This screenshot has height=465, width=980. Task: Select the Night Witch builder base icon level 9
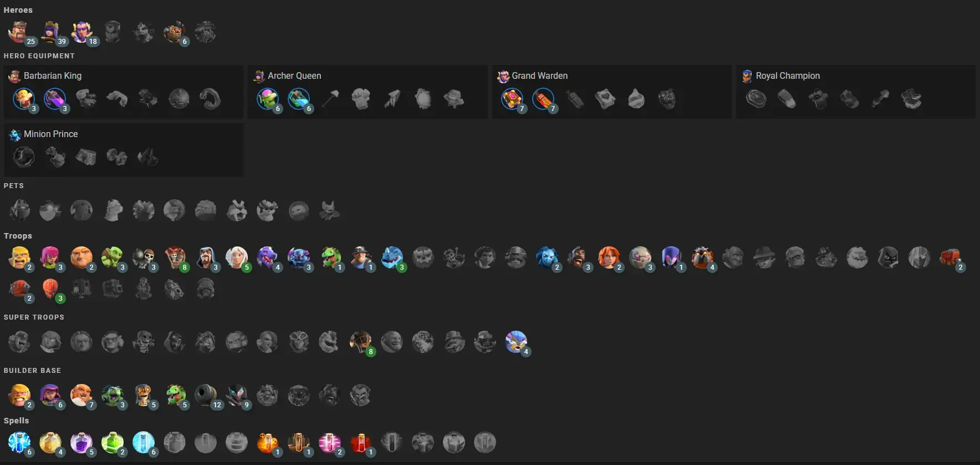tap(237, 395)
